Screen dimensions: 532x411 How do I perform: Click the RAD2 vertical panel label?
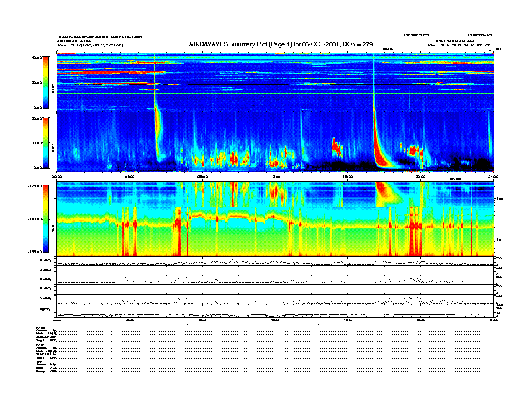pyautogui.click(x=53, y=89)
